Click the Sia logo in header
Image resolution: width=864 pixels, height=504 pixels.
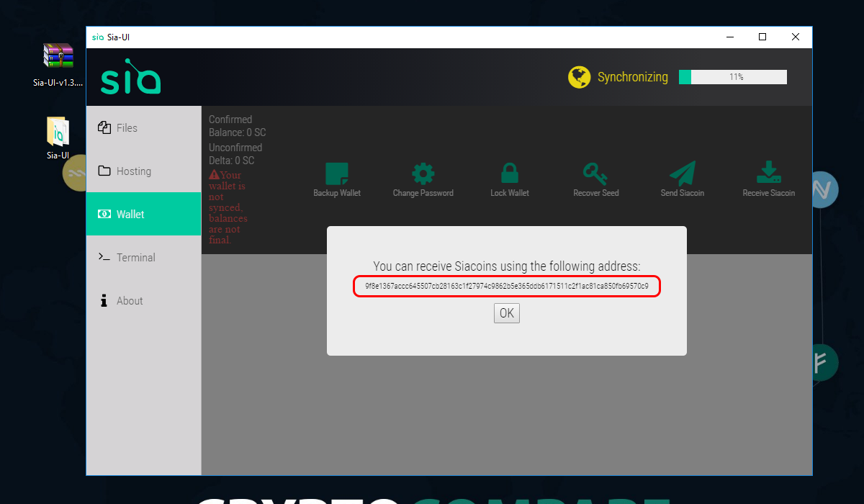pos(130,77)
